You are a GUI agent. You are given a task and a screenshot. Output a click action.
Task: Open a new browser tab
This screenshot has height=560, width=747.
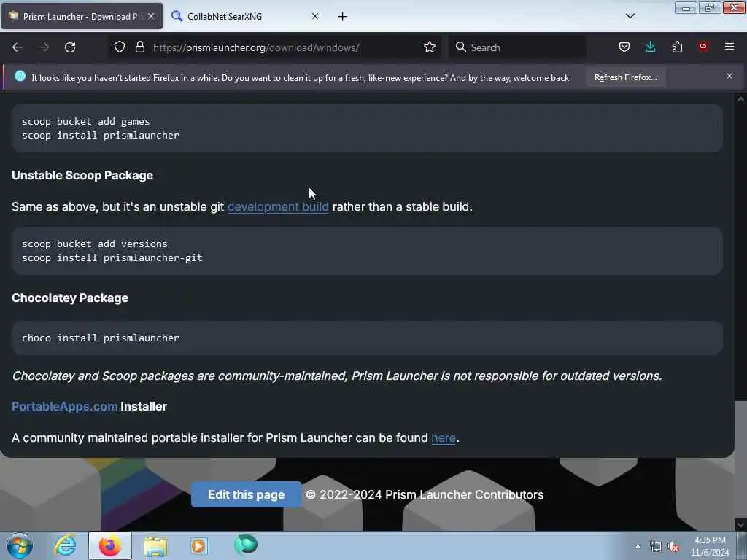point(343,17)
